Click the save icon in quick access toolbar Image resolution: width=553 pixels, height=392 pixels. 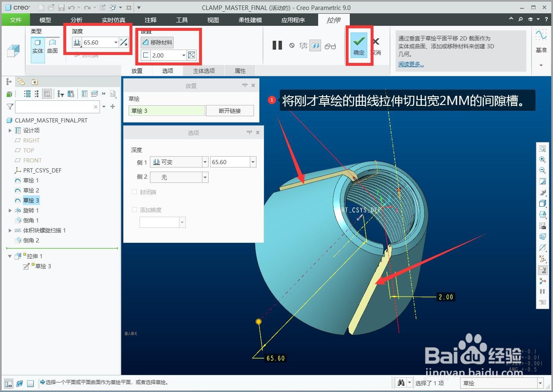62,7
